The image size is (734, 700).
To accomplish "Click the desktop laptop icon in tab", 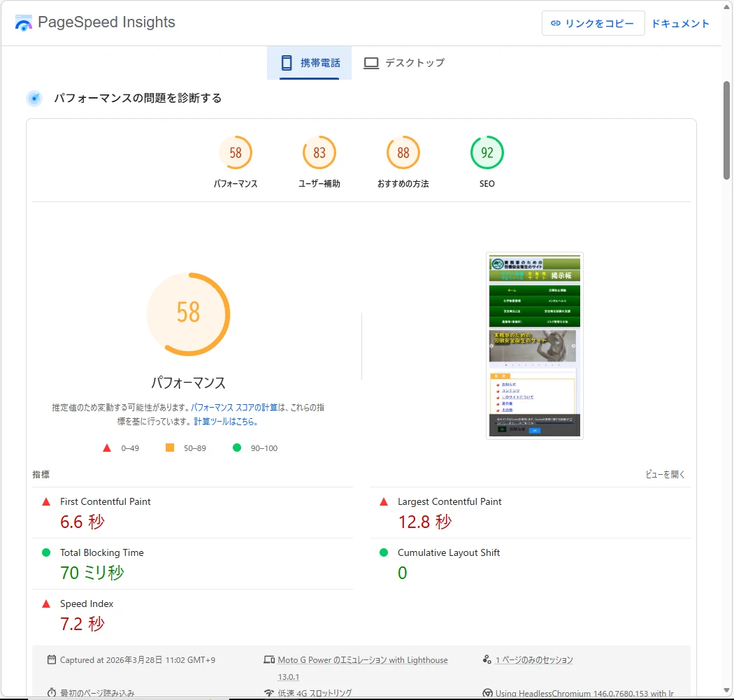I will pos(371,63).
